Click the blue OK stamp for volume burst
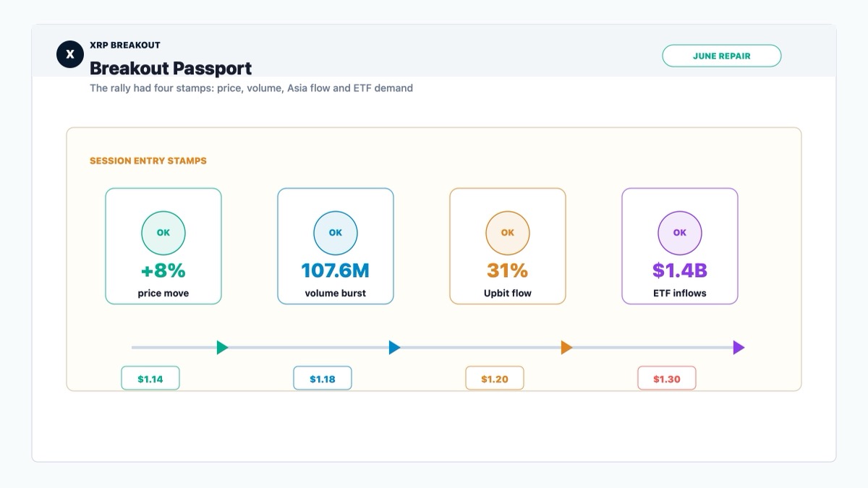868x488 pixels. 336,233
